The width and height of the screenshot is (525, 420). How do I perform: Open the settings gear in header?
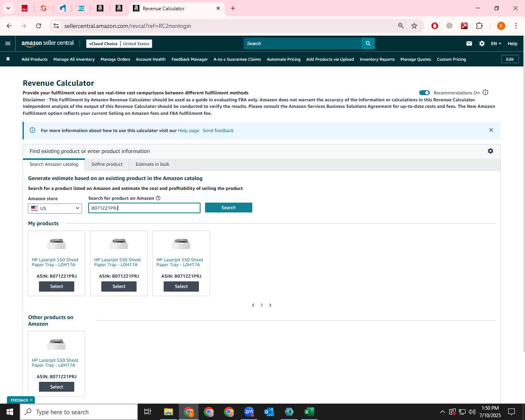coord(482,43)
